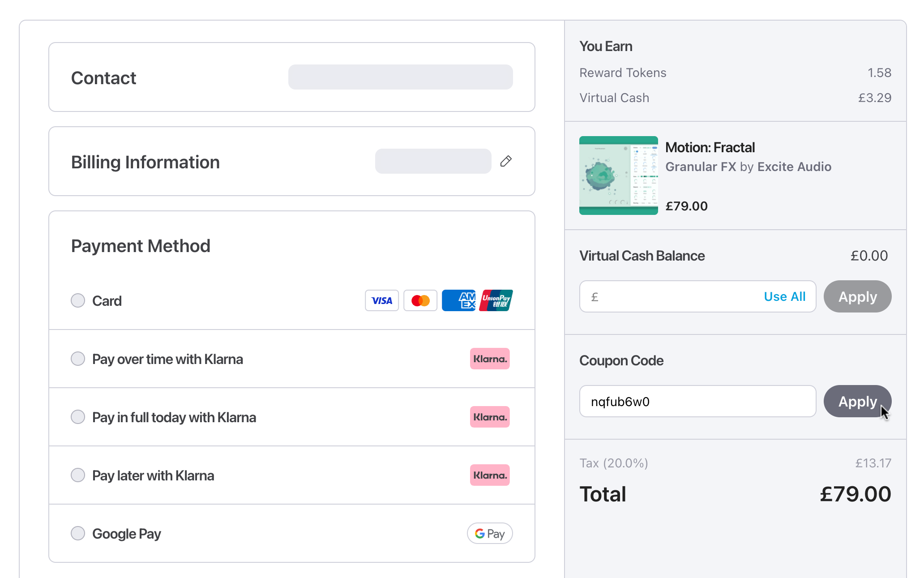The height and width of the screenshot is (578, 924).
Task: Select the Card payment radio button
Action: [x=78, y=300]
